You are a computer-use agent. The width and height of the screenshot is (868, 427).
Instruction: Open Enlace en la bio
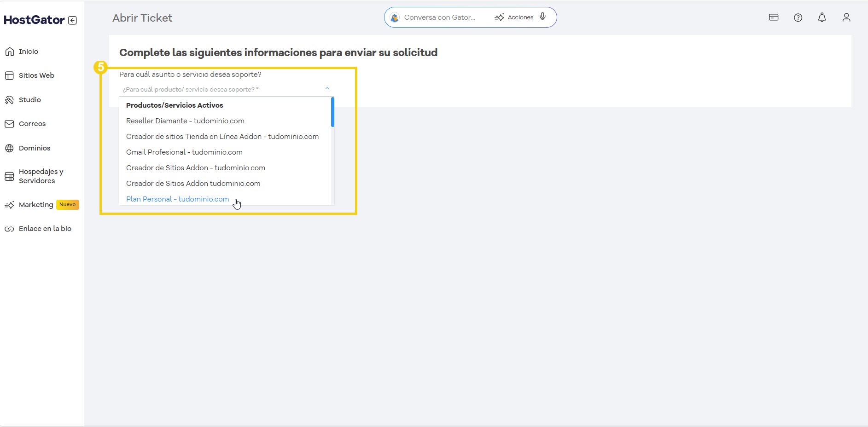[45, 228]
